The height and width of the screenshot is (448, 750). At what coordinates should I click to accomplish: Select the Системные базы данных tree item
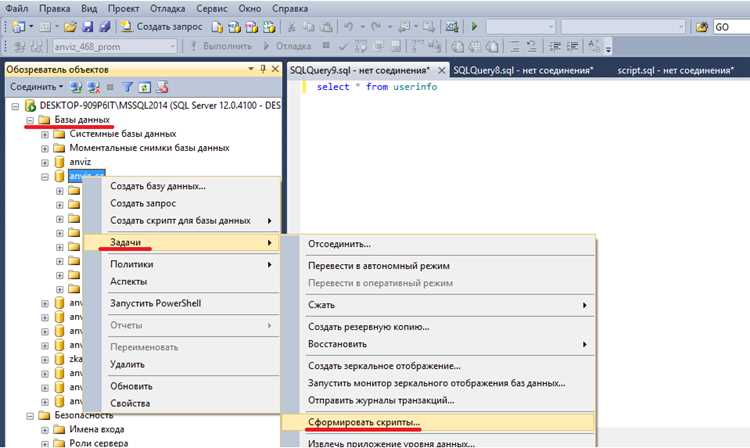pos(122,134)
